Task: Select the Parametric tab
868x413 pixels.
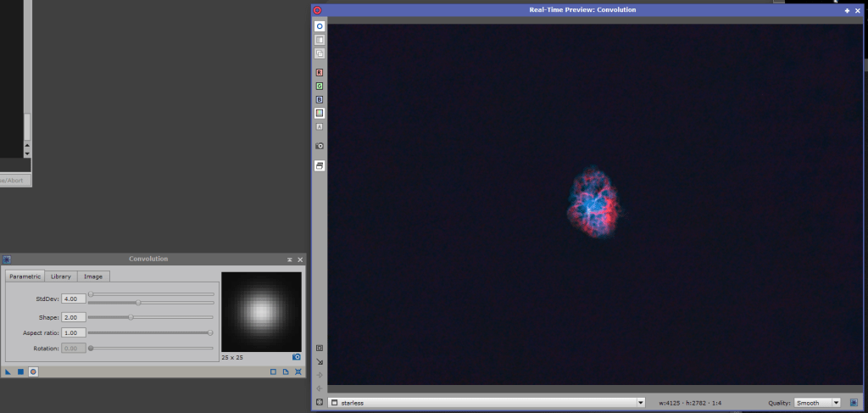Action: [x=25, y=276]
